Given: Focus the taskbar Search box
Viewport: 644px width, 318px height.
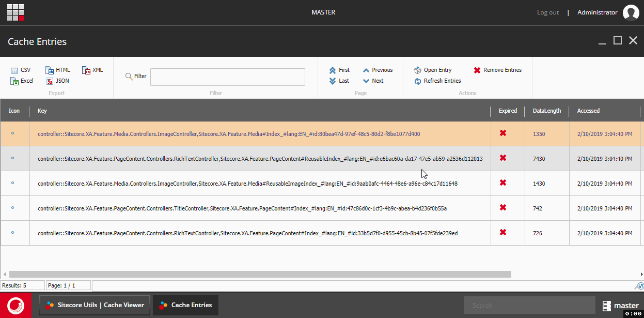Looking at the screenshot, I should [x=529, y=305].
